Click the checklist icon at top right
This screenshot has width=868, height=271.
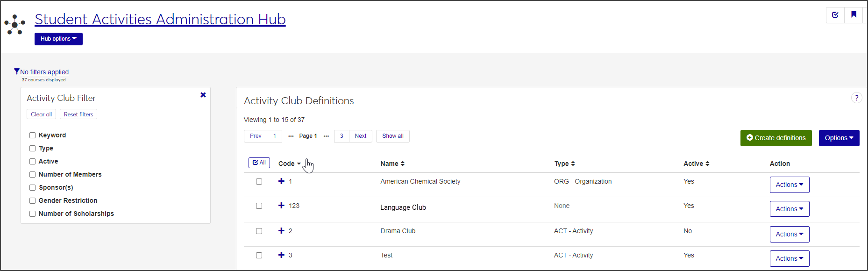pyautogui.click(x=835, y=15)
